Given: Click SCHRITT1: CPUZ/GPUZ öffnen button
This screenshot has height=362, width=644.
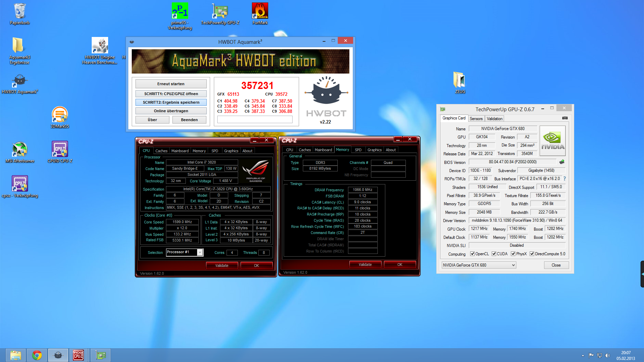Looking at the screenshot, I should coord(171,94).
